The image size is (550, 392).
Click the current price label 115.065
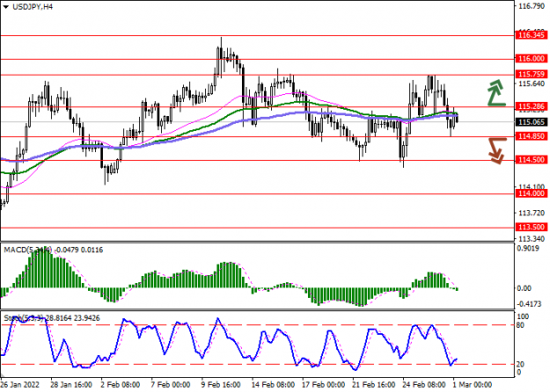532,122
